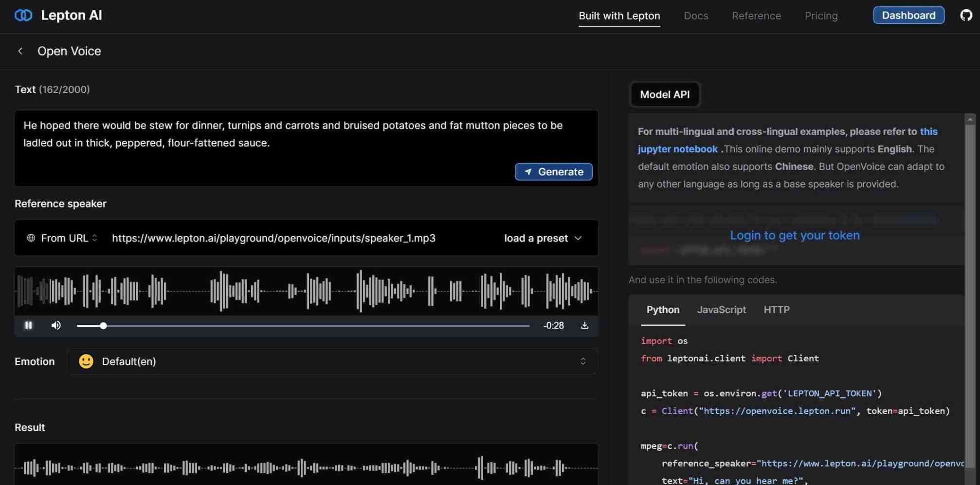This screenshot has width=980, height=485.
Task: Switch to the HTTP code tab
Action: [x=776, y=310]
